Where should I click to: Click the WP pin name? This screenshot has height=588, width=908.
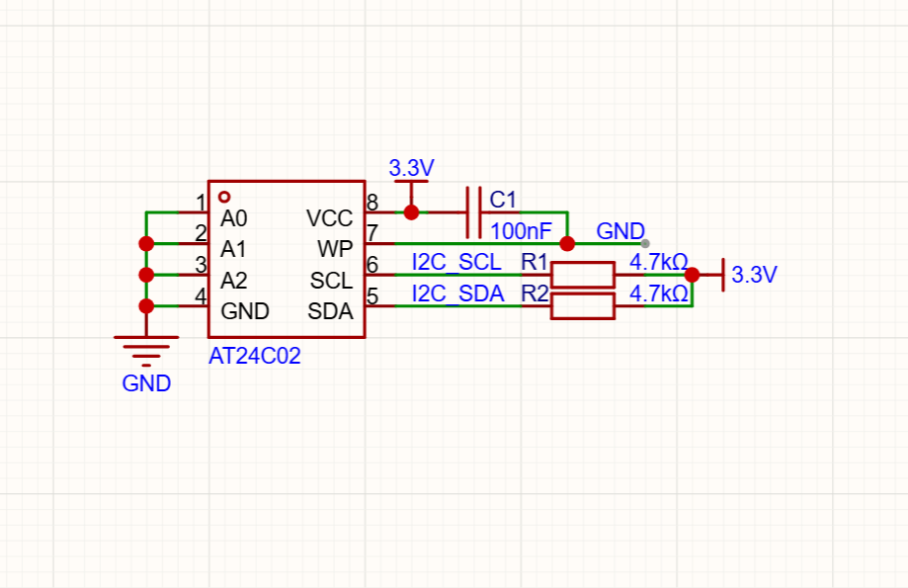(x=335, y=249)
